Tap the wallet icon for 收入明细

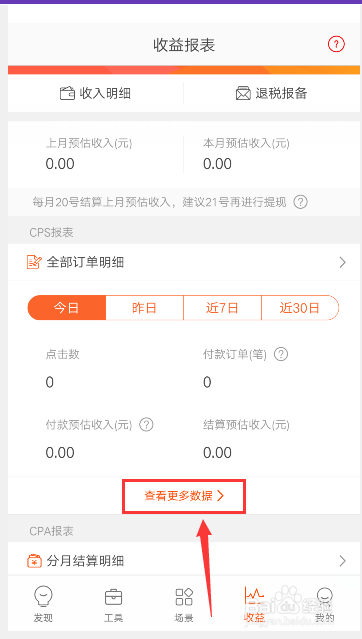[x=67, y=93]
